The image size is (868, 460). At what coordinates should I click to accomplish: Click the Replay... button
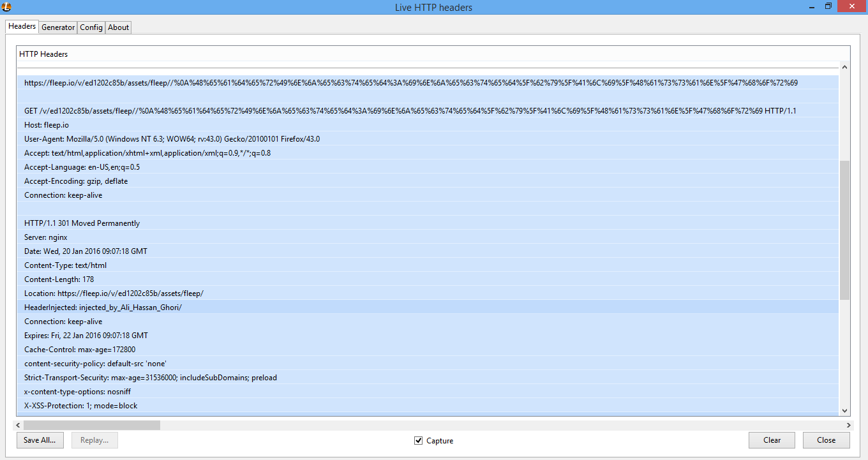click(x=94, y=440)
